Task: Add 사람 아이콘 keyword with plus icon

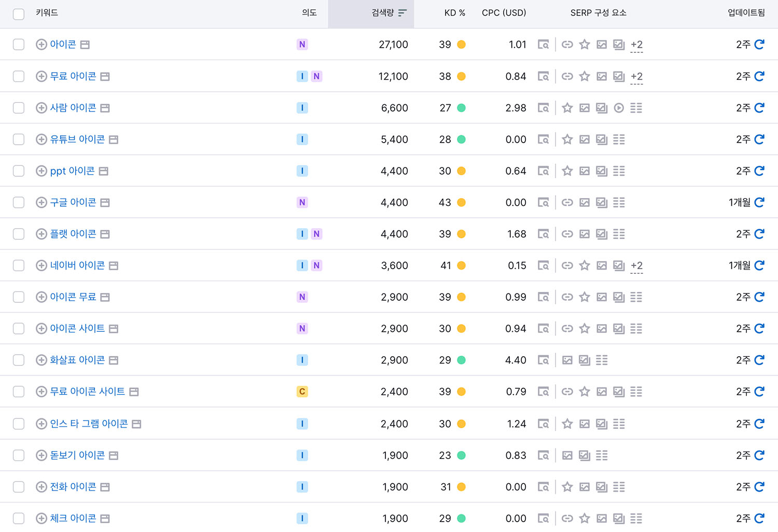Action: coord(41,108)
